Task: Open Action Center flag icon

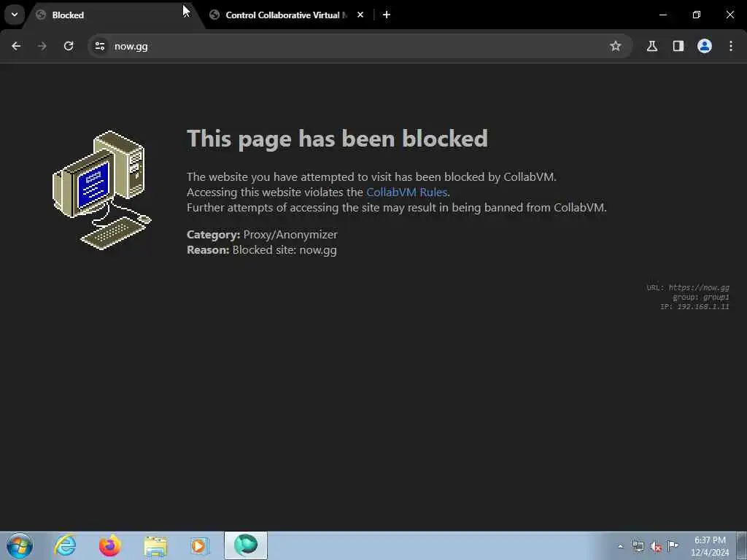Action: 673,546
